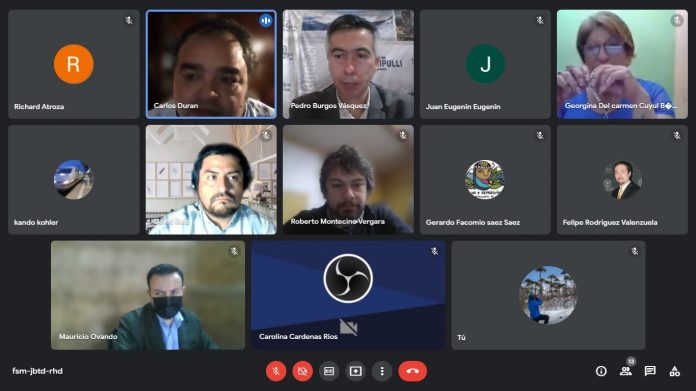Screen dimensions: 696x391
Task: Open the chat panel icon
Action: [650, 371]
